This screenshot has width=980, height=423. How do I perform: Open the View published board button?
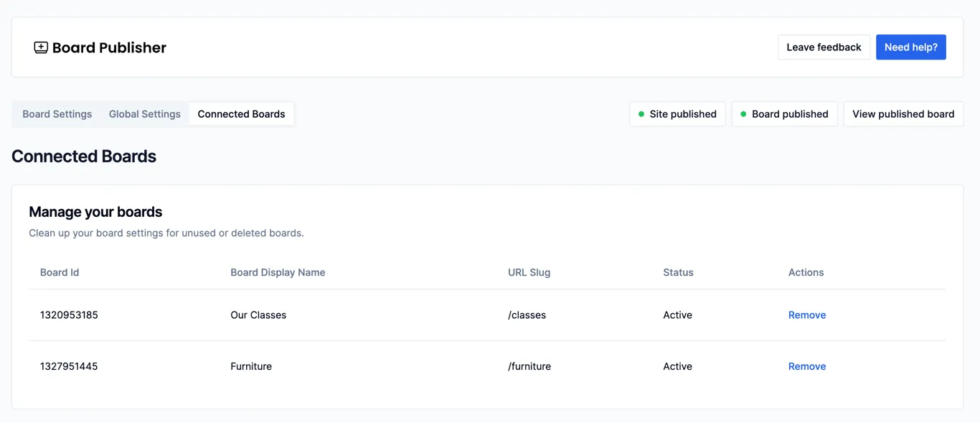pyautogui.click(x=903, y=114)
